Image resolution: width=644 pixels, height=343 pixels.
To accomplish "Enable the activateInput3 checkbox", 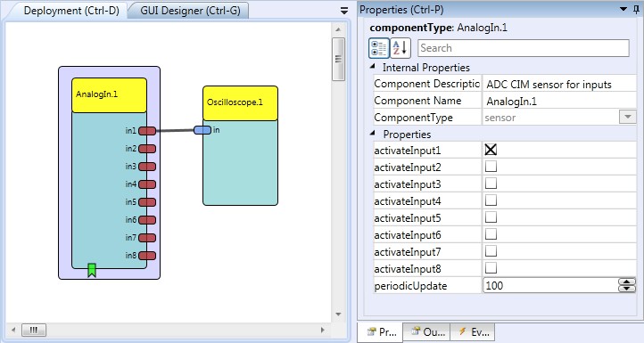I will [491, 183].
